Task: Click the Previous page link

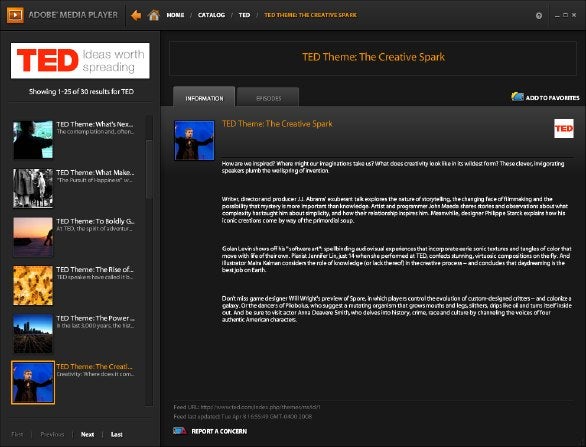Action: coord(52,434)
